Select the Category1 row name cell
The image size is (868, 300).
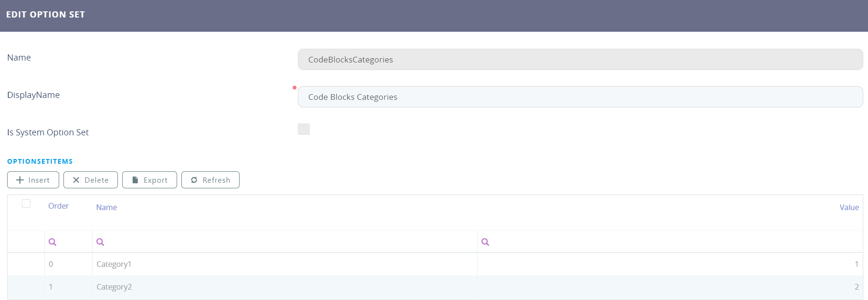click(114, 264)
